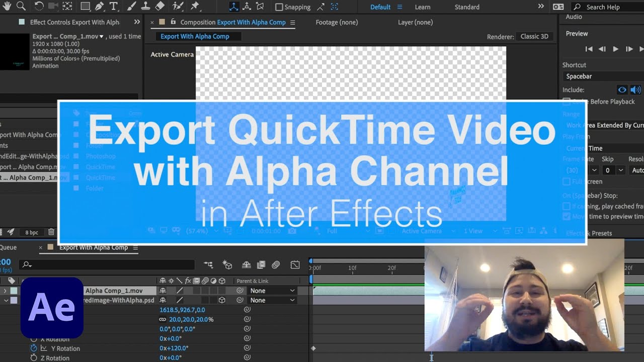This screenshot has height=362, width=644.
Task: Select the Default workspace
Action: tap(380, 7)
